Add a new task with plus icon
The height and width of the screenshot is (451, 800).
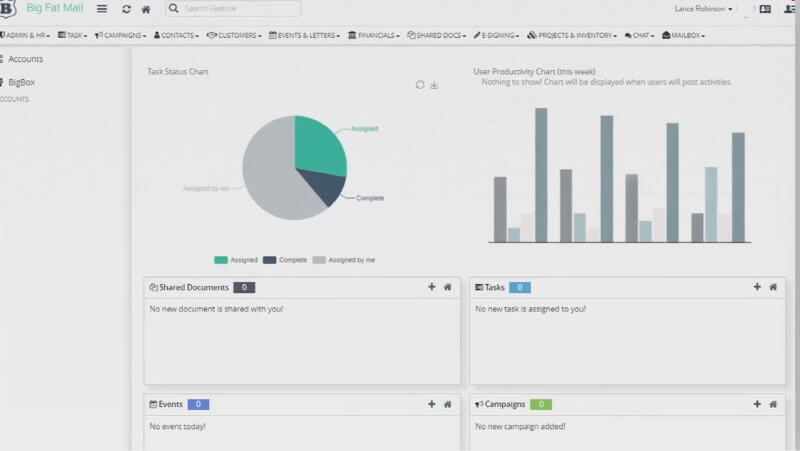757,287
